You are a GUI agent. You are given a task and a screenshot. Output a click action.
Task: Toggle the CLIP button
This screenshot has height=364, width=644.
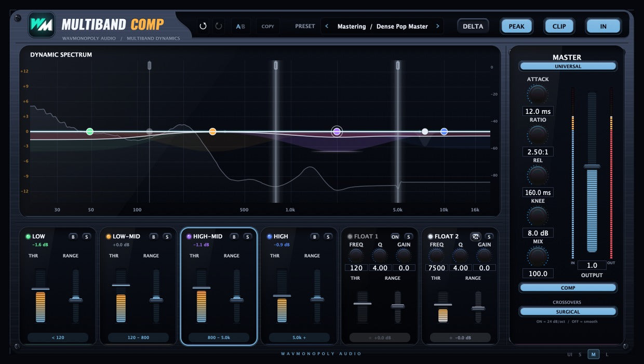pyautogui.click(x=559, y=26)
